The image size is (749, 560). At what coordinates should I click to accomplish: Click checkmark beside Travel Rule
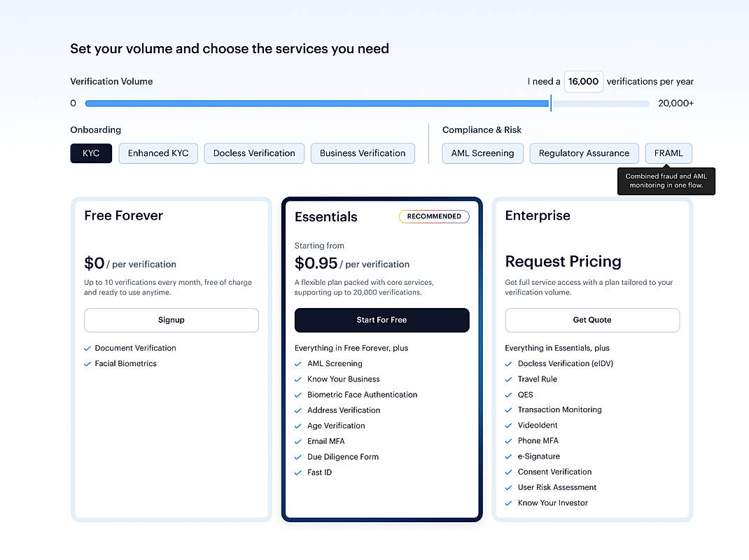[508, 379]
